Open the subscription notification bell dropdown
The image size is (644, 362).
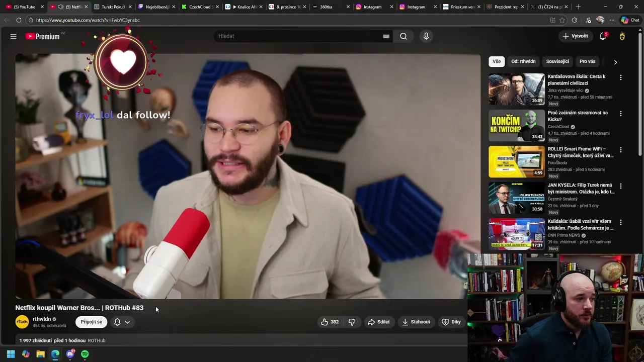[x=122, y=322]
